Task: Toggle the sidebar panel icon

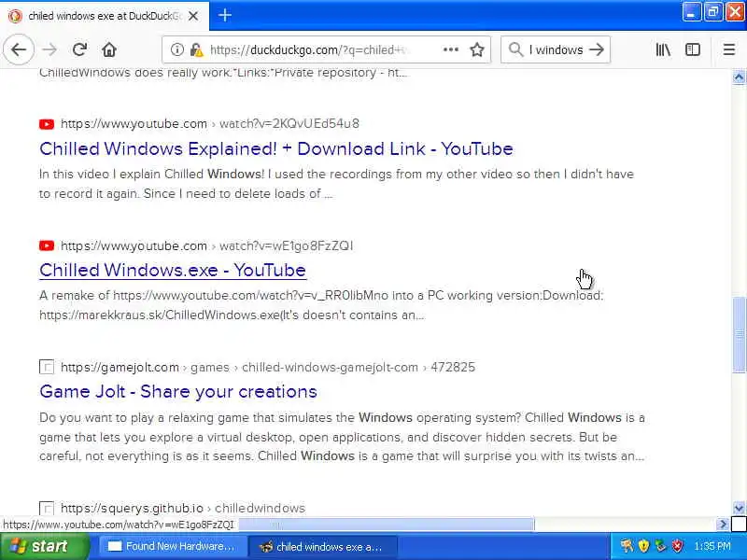Action: point(693,49)
